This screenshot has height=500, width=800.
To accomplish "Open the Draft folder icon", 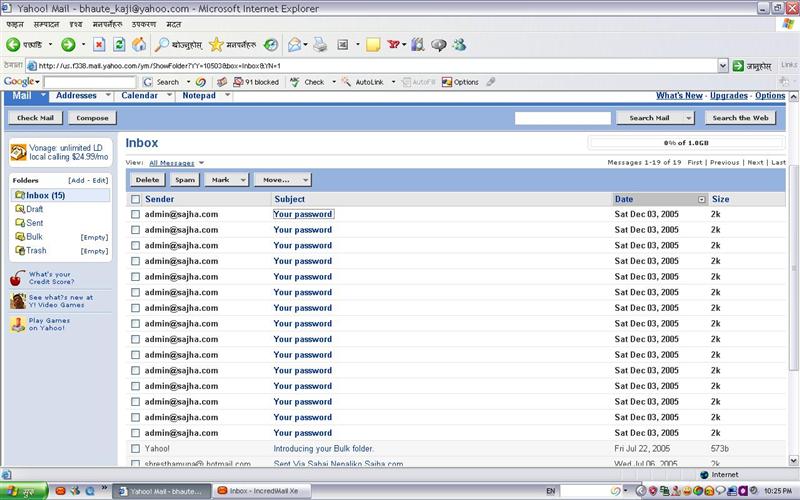I will coord(19,209).
